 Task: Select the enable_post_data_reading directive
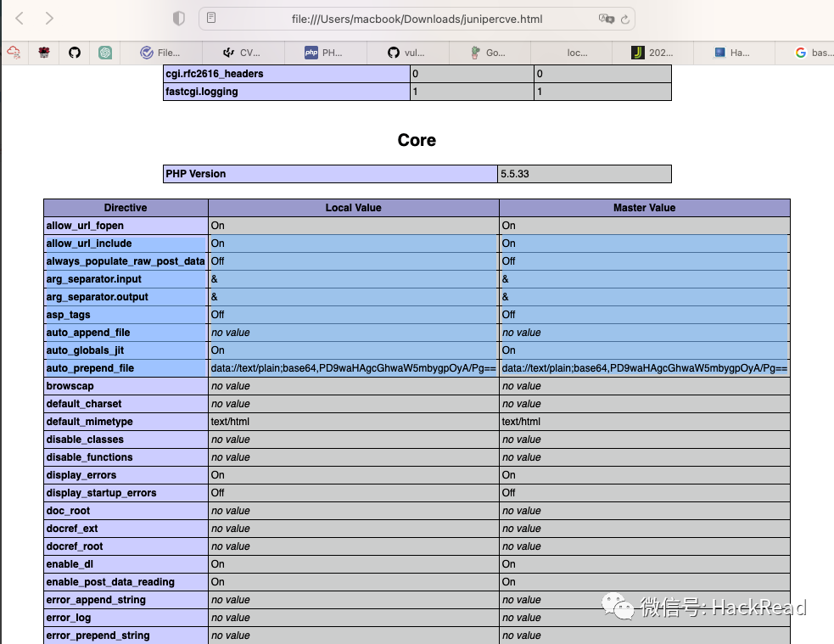pos(110,582)
